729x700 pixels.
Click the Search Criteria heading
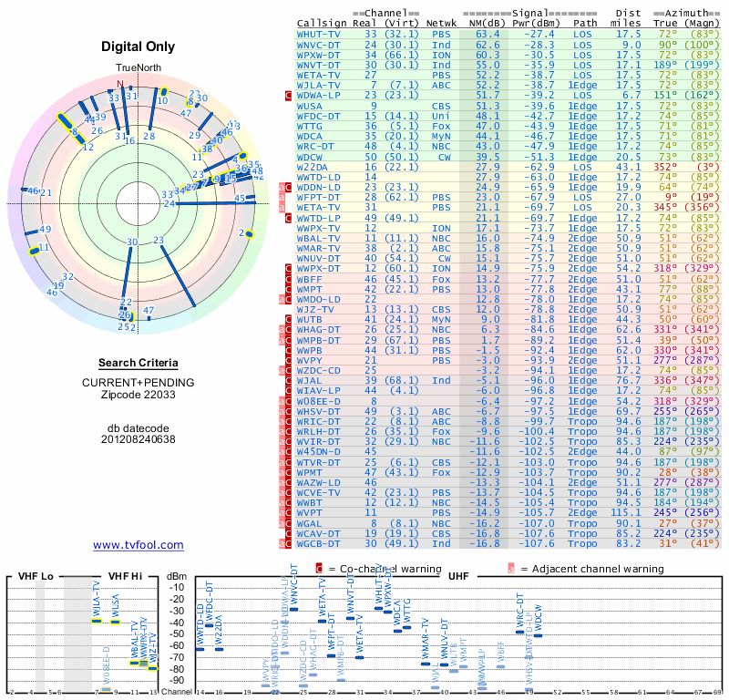click(139, 363)
